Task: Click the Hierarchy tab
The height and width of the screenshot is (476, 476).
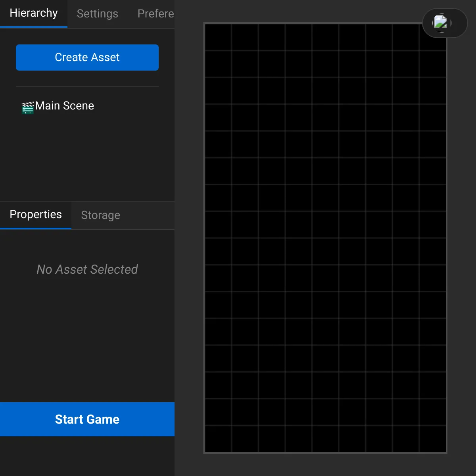Action: pyautogui.click(x=33, y=13)
